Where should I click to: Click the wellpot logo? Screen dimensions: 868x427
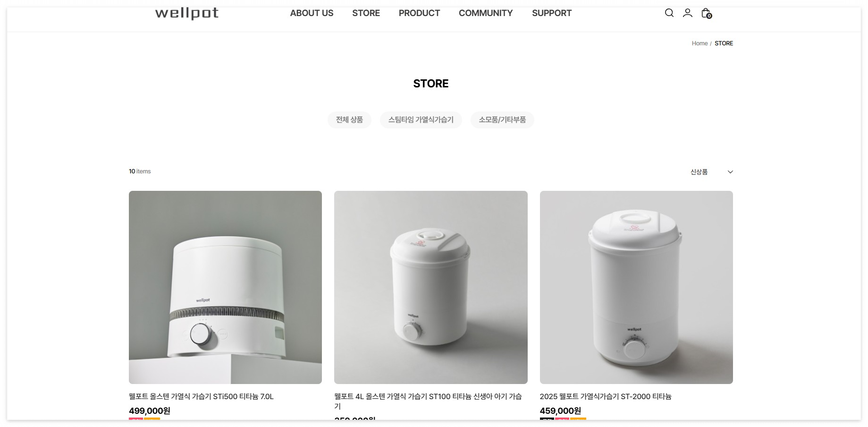click(x=187, y=13)
